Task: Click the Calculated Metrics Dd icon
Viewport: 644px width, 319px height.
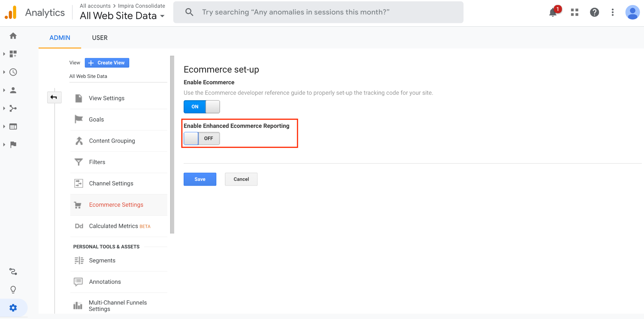Action: click(x=79, y=226)
